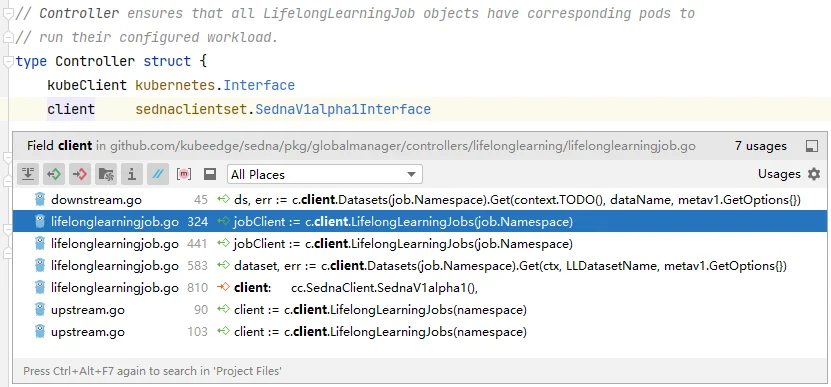The width and height of the screenshot is (831, 387).
Task: Click 'SednaV1alpha1Interface' type in editor
Action: point(343,109)
